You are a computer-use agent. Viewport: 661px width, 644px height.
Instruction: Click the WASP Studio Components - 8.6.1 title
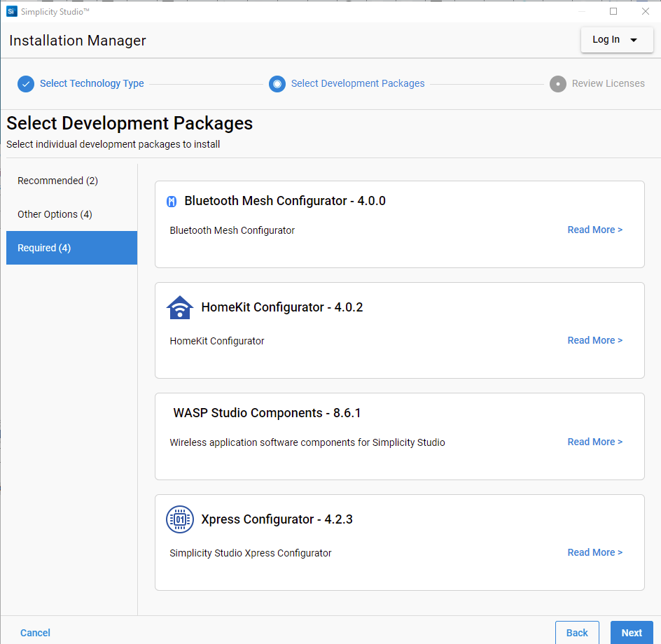267,413
